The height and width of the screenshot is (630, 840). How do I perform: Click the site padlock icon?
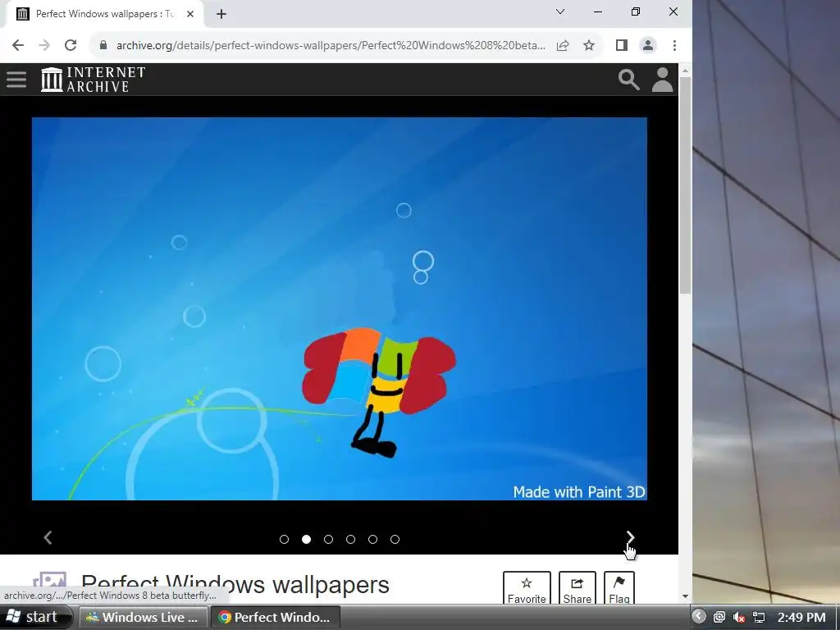coord(103,45)
